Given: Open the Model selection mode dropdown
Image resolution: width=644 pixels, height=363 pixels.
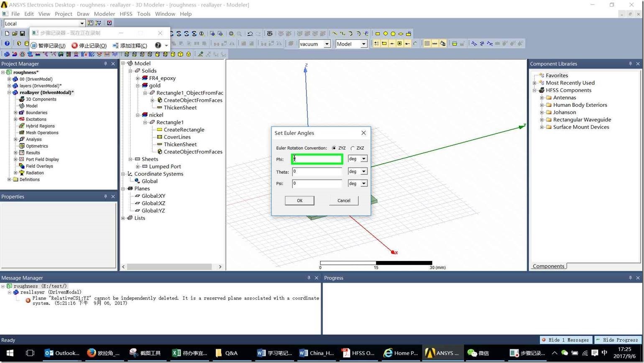Looking at the screenshot, I should coord(364,44).
